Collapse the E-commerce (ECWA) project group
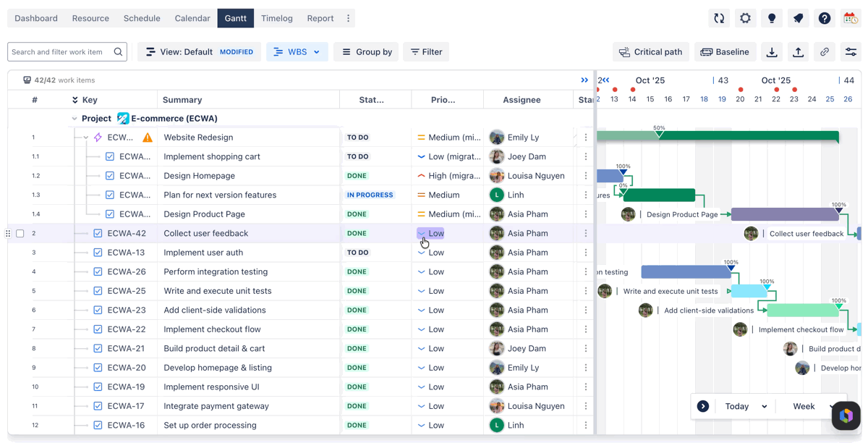 tap(74, 119)
